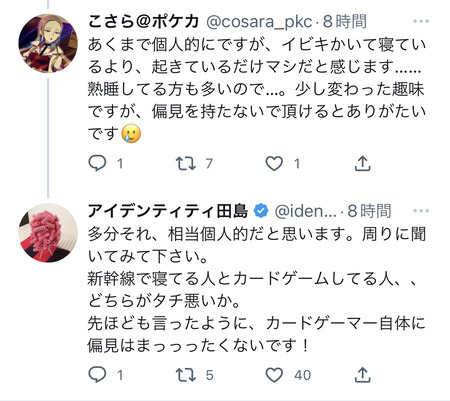Click the verified badge next to 田島
450x401 pixels.
click(261, 211)
